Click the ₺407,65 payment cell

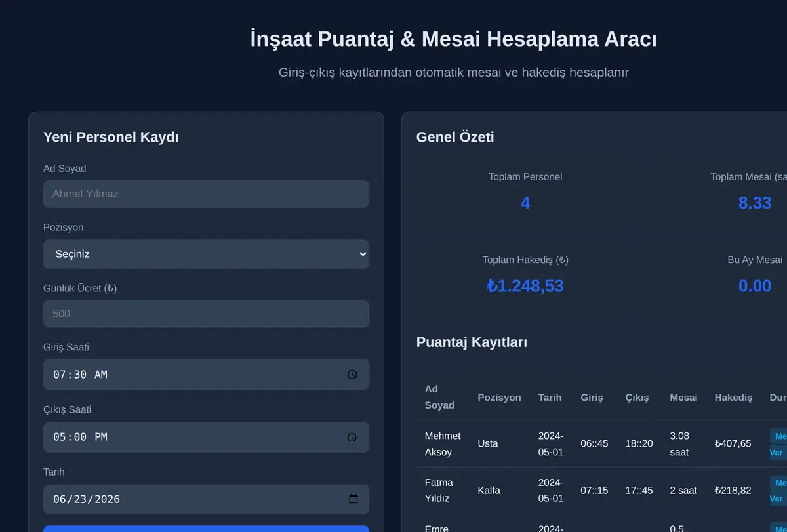(733, 444)
